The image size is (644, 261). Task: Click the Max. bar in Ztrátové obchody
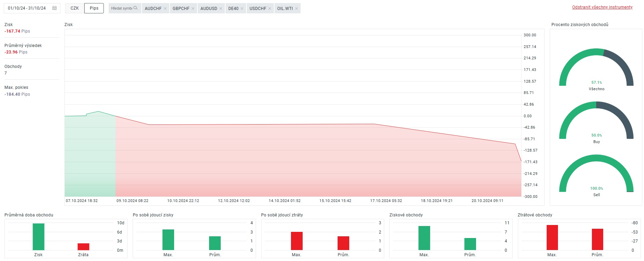(552, 237)
